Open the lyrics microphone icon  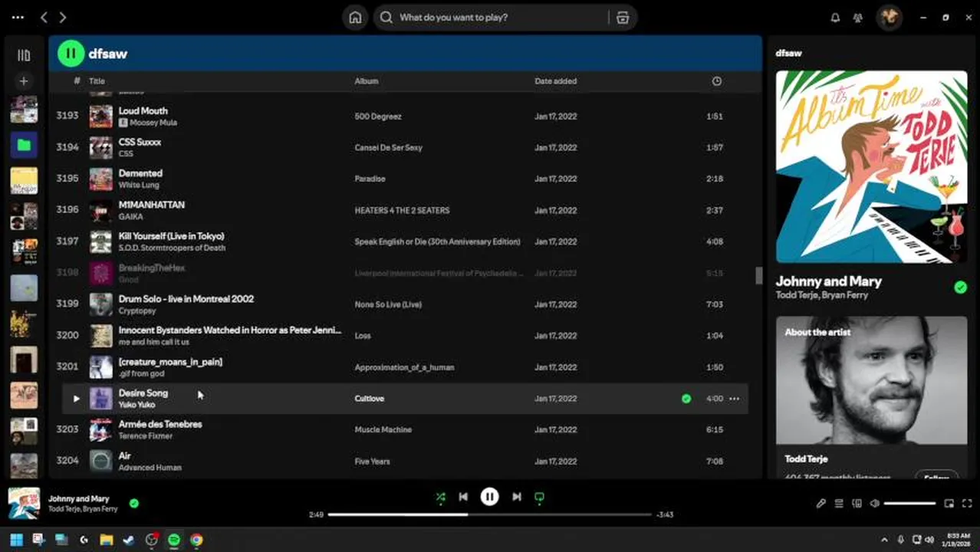click(x=821, y=504)
